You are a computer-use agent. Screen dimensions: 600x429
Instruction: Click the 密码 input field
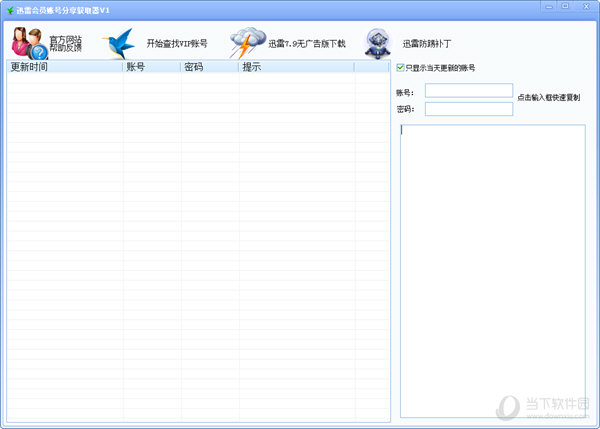click(x=469, y=109)
